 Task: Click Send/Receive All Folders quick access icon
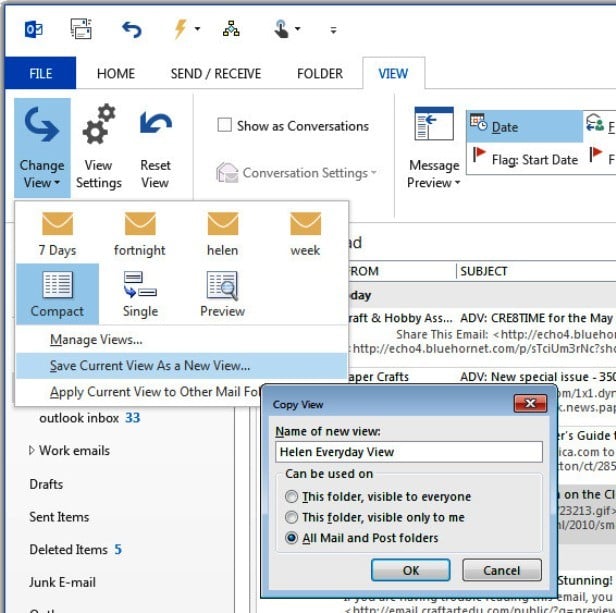pos(81,29)
